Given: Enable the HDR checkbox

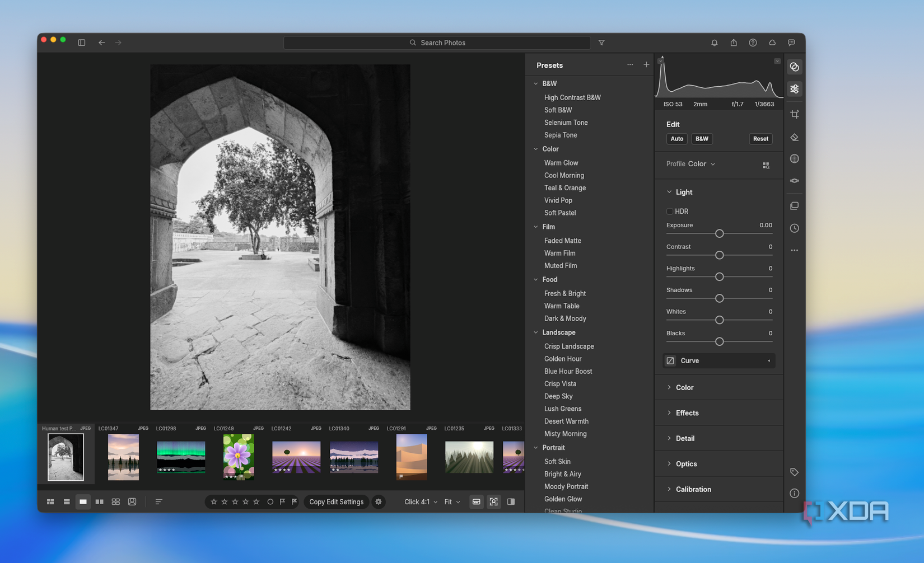Looking at the screenshot, I should pyautogui.click(x=670, y=212).
